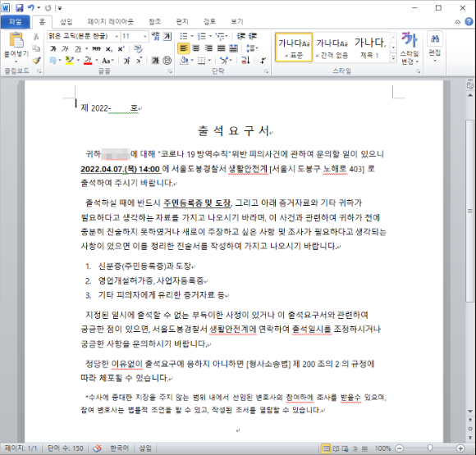Switch to the 삽입 (Insert) tab

[66, 21]
